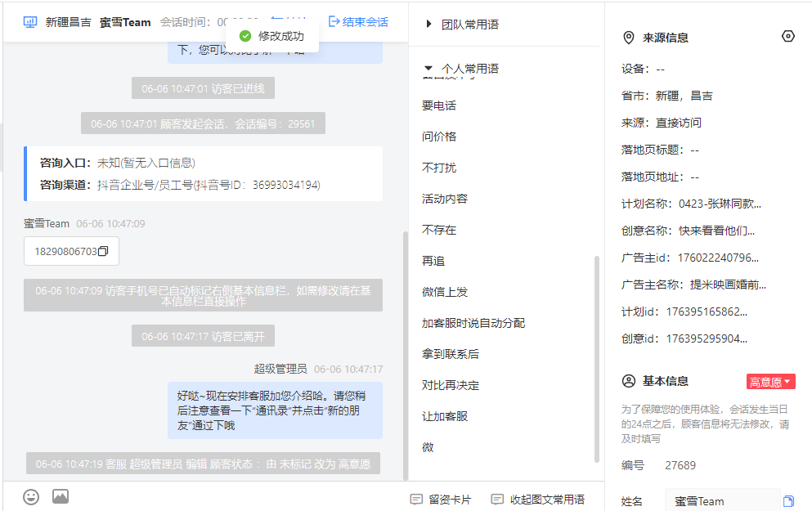Click the hexagon settings icon in 来源信息

point(787,36)
